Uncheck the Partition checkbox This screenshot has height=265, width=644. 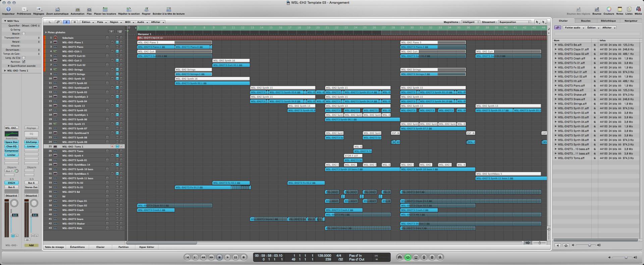(x=23, y=62)
